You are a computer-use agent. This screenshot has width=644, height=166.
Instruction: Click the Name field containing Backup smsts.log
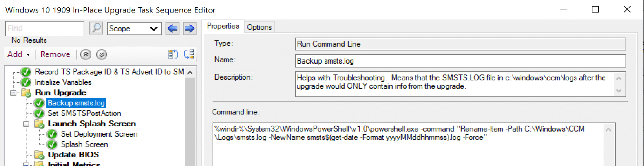click(460, 61)
